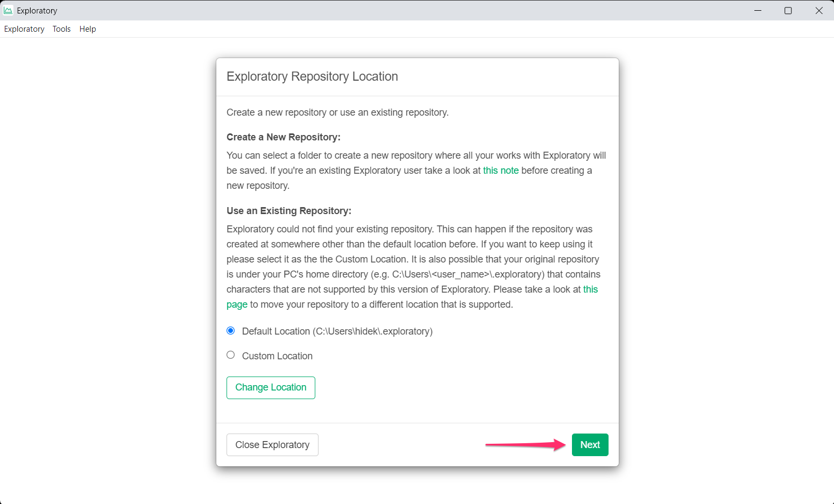
Task: Follow the 'this note' link
Action: (x=500, y=171)
